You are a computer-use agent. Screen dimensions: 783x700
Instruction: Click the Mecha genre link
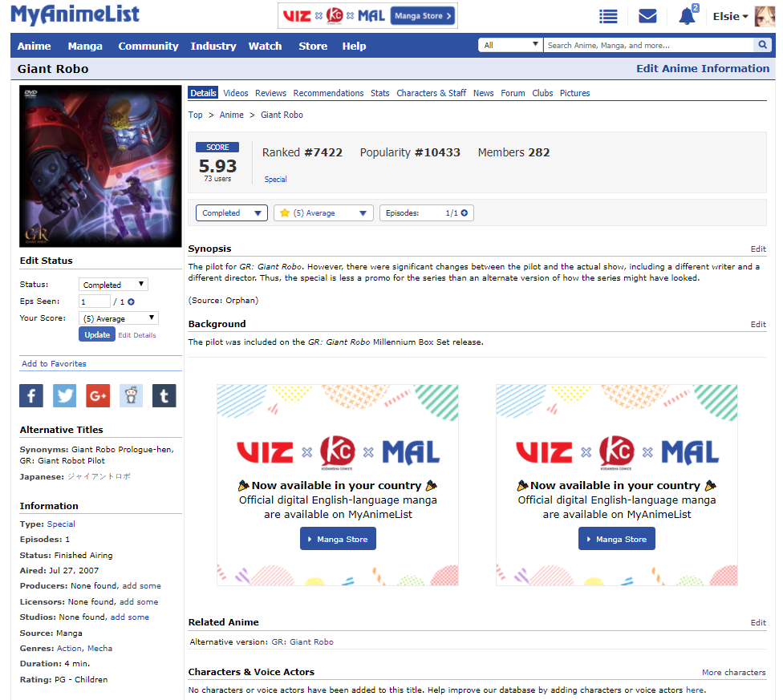coord(99,649)
